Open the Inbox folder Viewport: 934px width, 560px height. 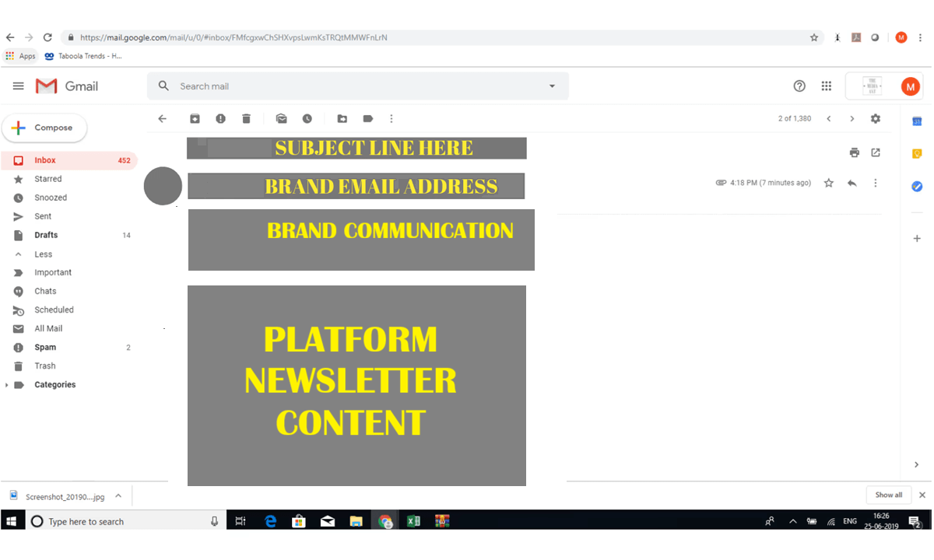click(x=45, y=160)
